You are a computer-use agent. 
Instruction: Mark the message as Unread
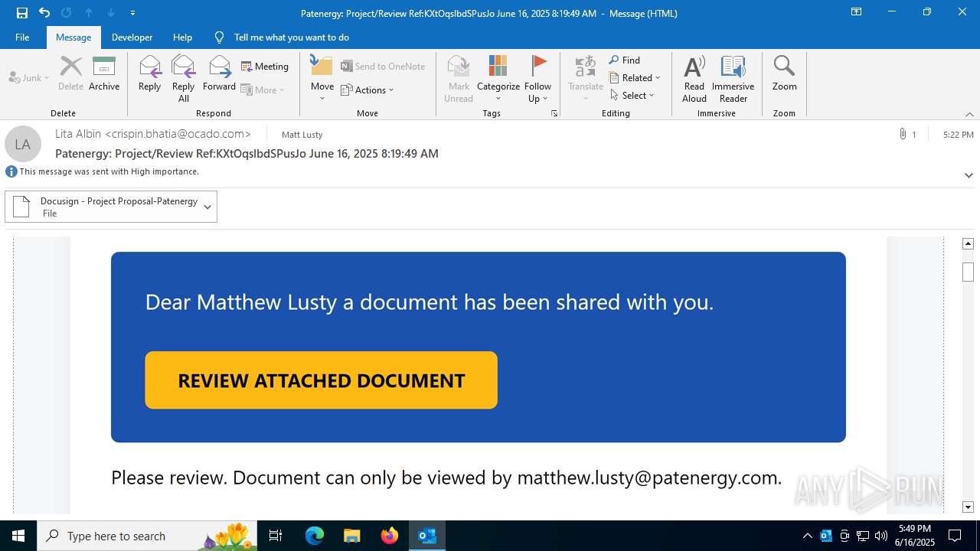pos(459,78)
